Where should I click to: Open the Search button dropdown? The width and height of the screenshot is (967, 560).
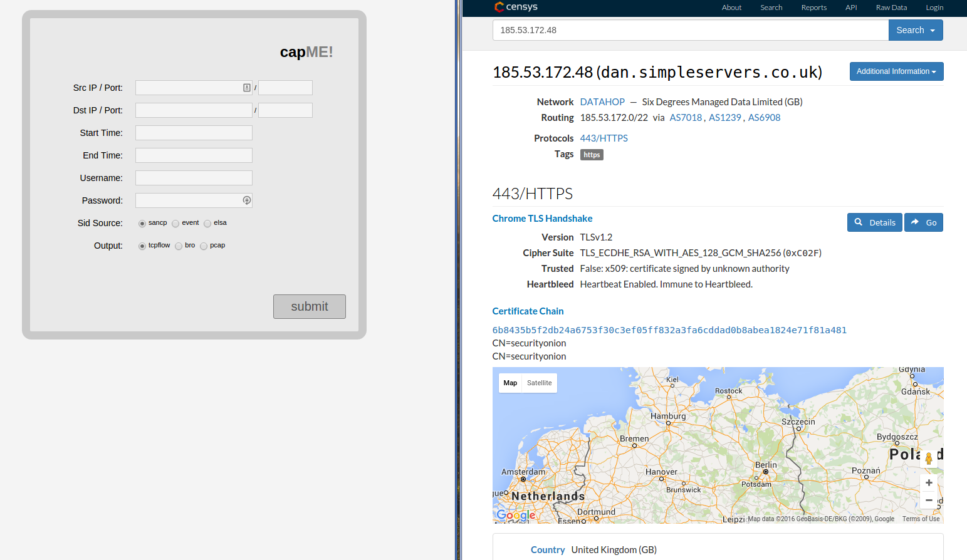click(x=916, y=30)
